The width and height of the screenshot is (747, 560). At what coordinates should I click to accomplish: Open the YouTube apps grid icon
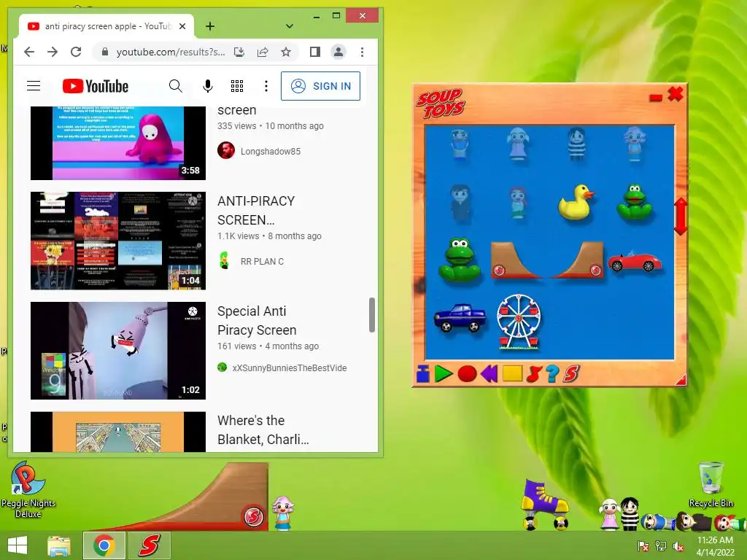coord(237,86)
